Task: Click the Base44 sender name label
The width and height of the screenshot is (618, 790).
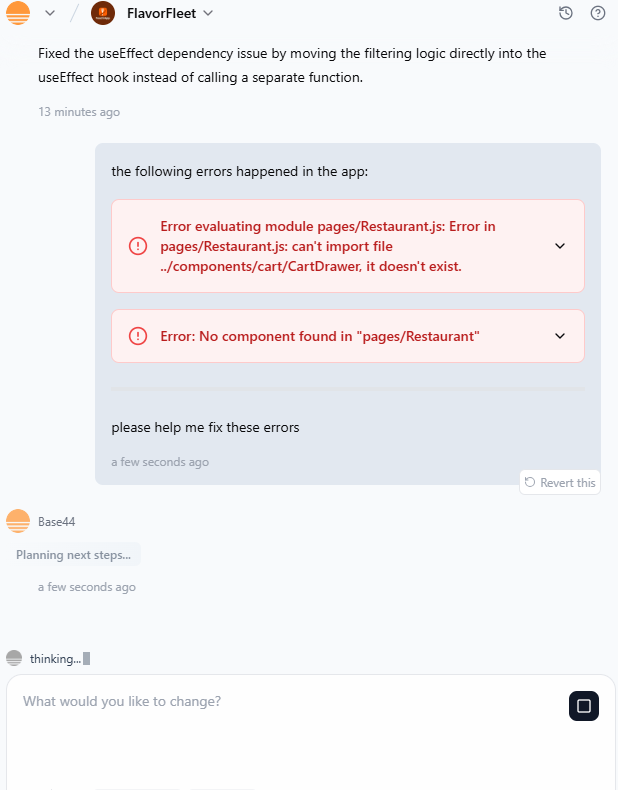Action: (57, 522)
